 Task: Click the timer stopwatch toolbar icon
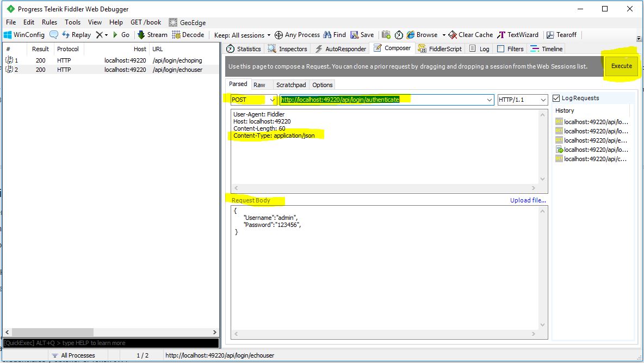click(x=399, y=35)
